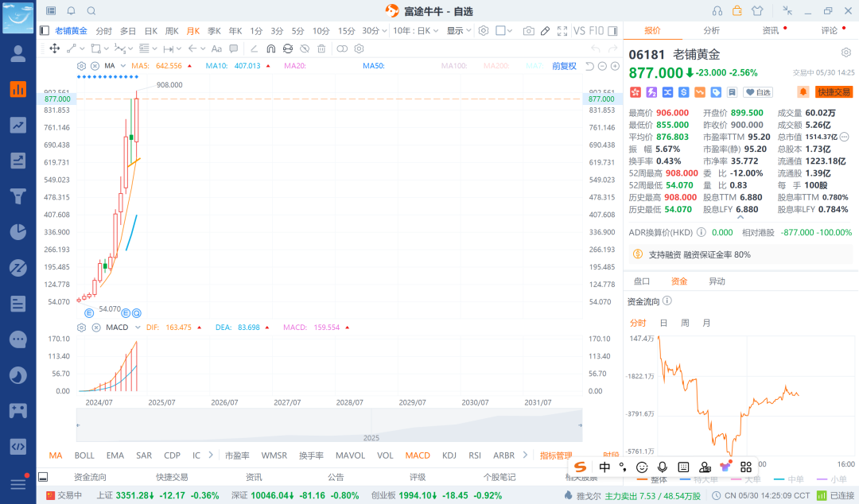The height and width of the screenshot is (504, 859).
Task: Open the sidebar hamburger menu
Action: pos(18,484)
